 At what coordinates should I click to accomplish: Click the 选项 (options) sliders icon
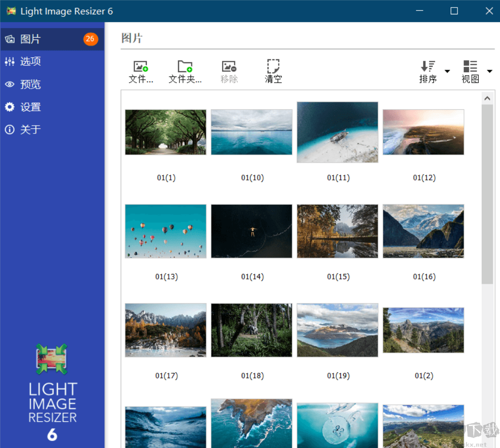coord(10,61)
